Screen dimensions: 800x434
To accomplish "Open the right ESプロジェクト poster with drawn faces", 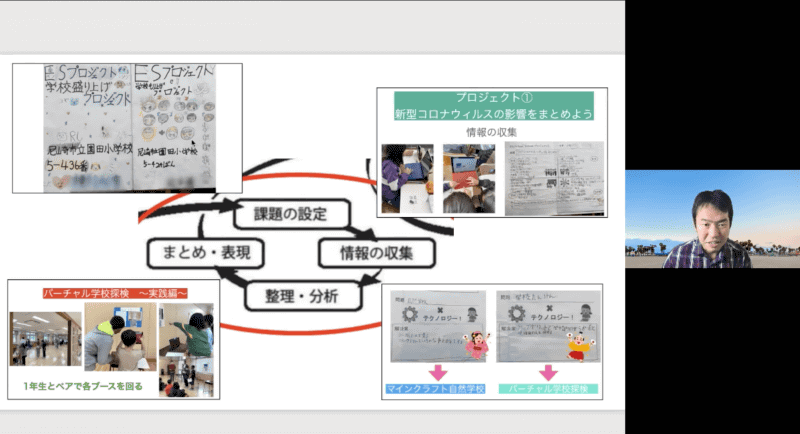I will click(x=174, y=127).
